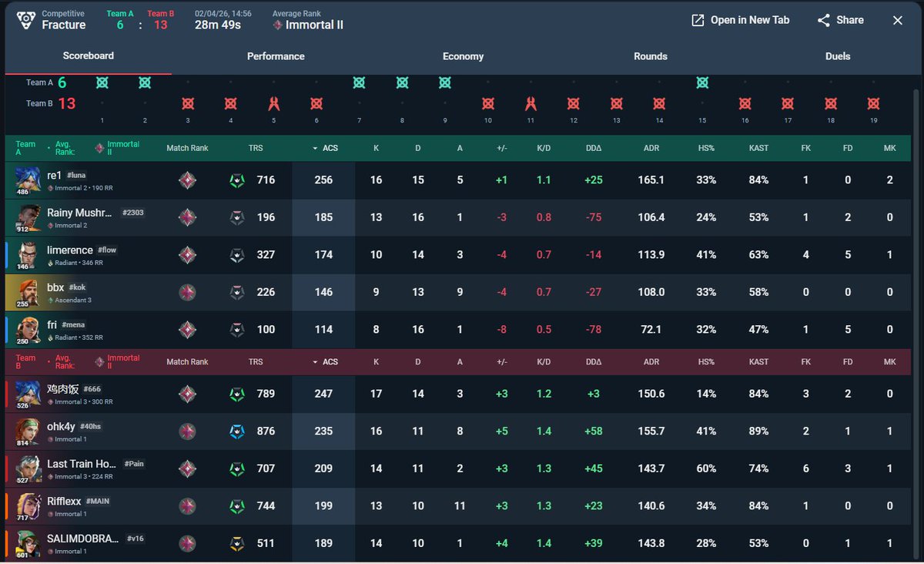
Task: Click bbx match rank icon
Action: pyautogui.click(x=187, y=292)
